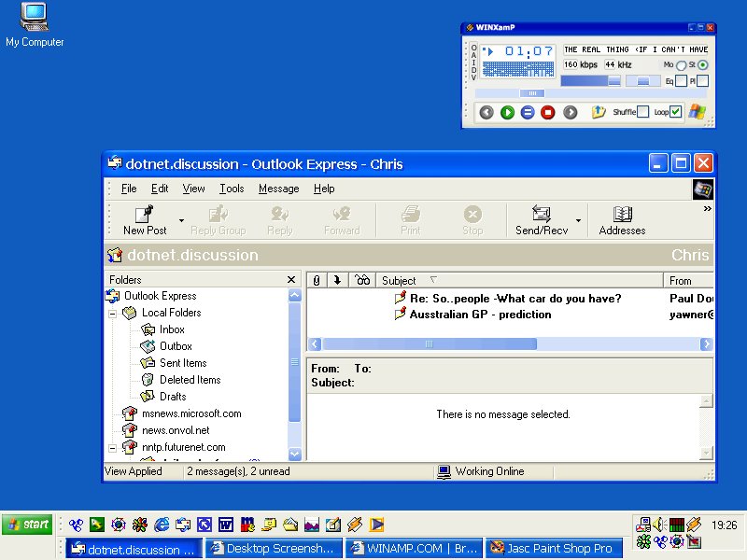Uncheck the Loop checkbox
This screenshot has width=747, height=560.
coord(676,112)
